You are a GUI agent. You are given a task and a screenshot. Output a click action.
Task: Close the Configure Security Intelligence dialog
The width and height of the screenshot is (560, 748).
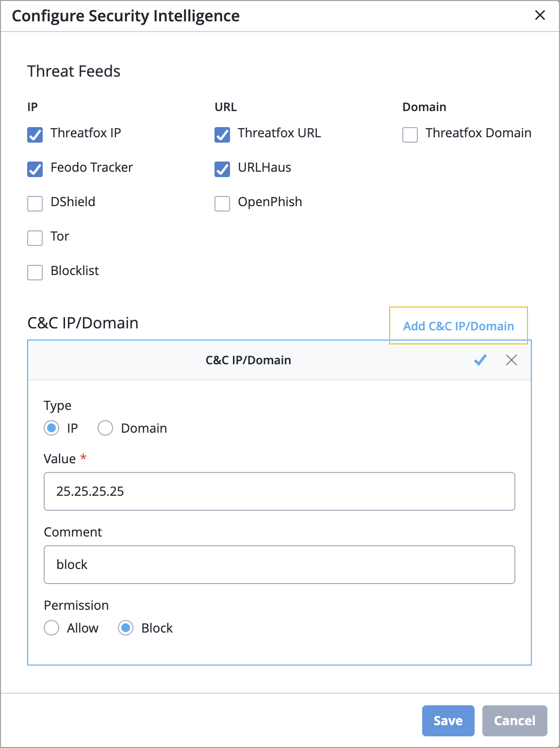coord(540,16)
